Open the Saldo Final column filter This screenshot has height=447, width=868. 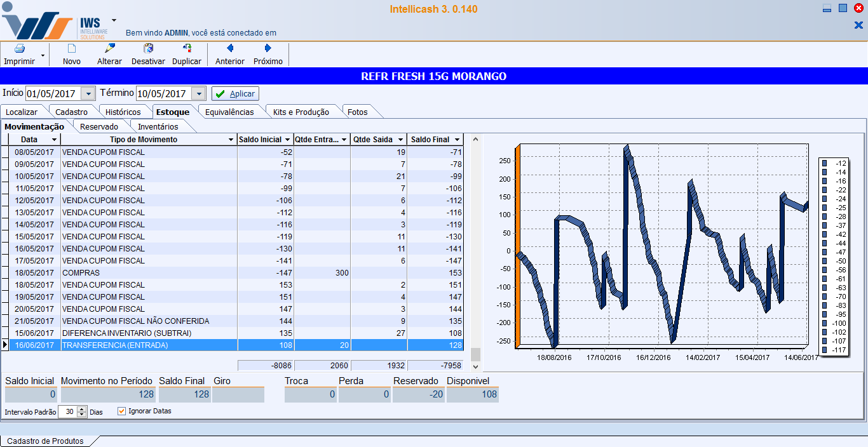coord(458,140)
